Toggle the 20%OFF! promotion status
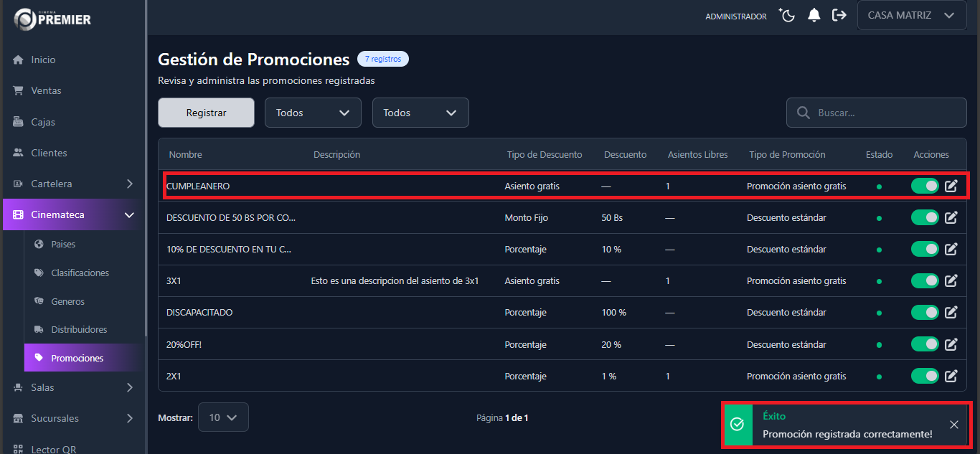This screenshot has width=980, height=454. [925, 344]
